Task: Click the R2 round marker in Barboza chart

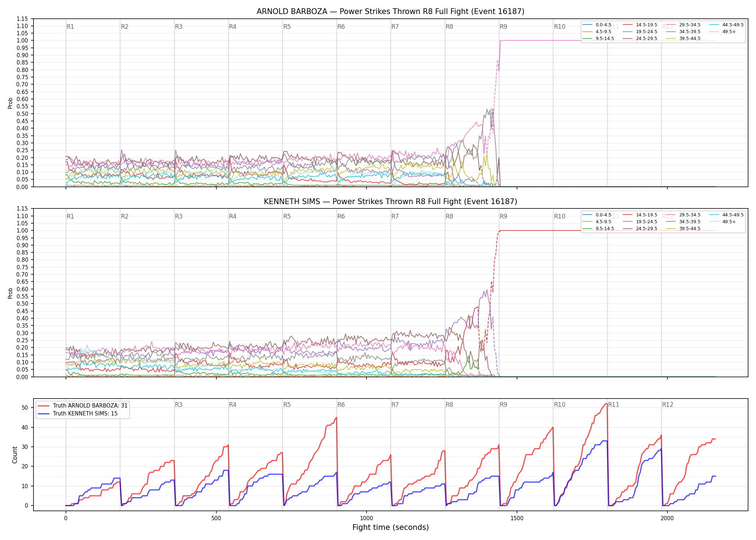Action: (x=125, y=27)
